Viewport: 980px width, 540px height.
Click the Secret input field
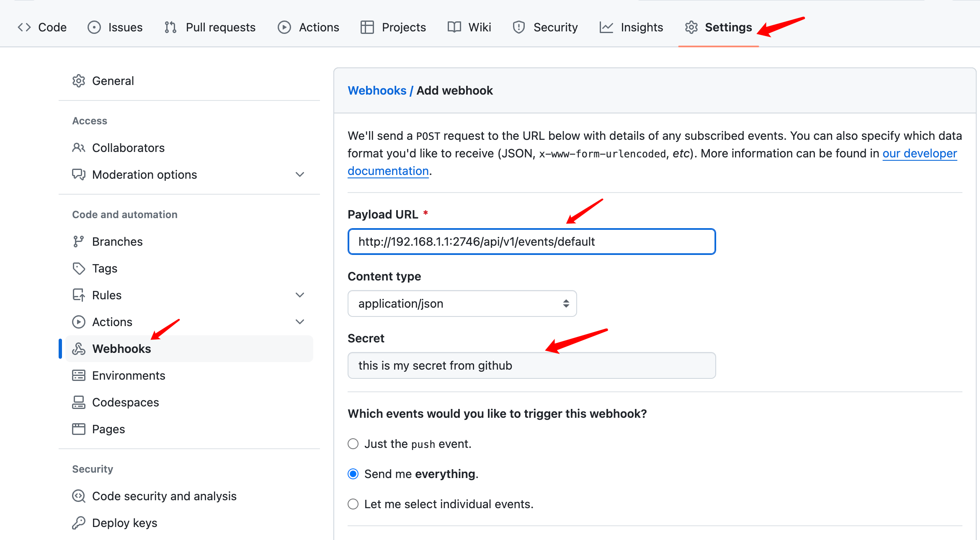click(x=531, y=365)
